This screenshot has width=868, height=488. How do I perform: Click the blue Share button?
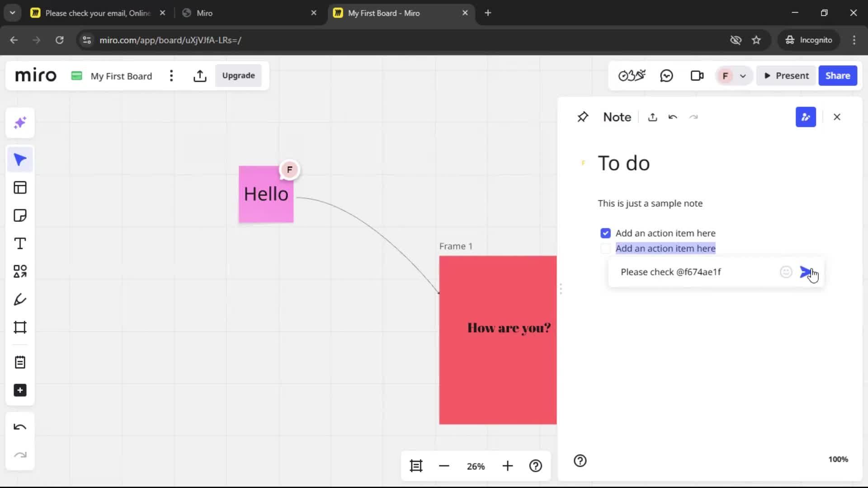838,75
